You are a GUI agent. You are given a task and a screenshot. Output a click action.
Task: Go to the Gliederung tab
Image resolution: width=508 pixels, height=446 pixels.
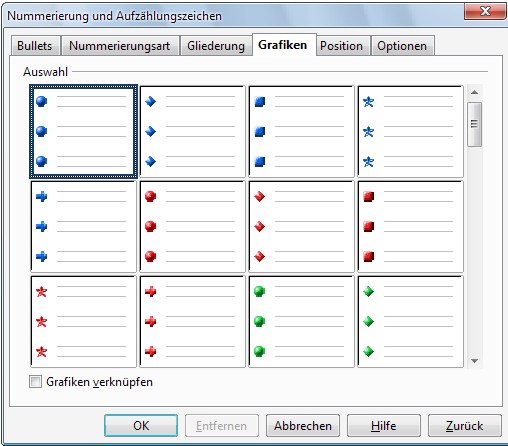(x=216, y=46)
